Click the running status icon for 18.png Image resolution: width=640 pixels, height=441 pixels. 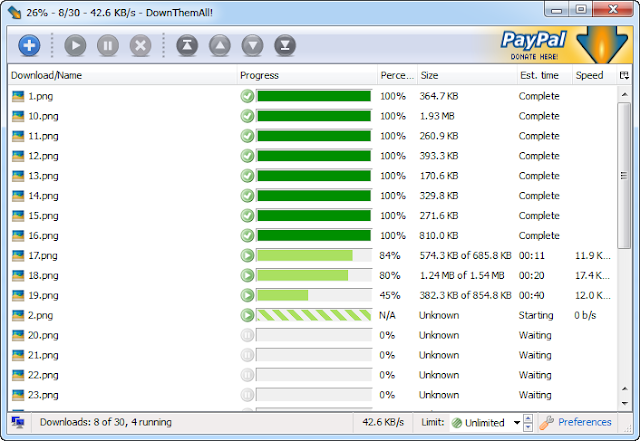coord(247,276)
